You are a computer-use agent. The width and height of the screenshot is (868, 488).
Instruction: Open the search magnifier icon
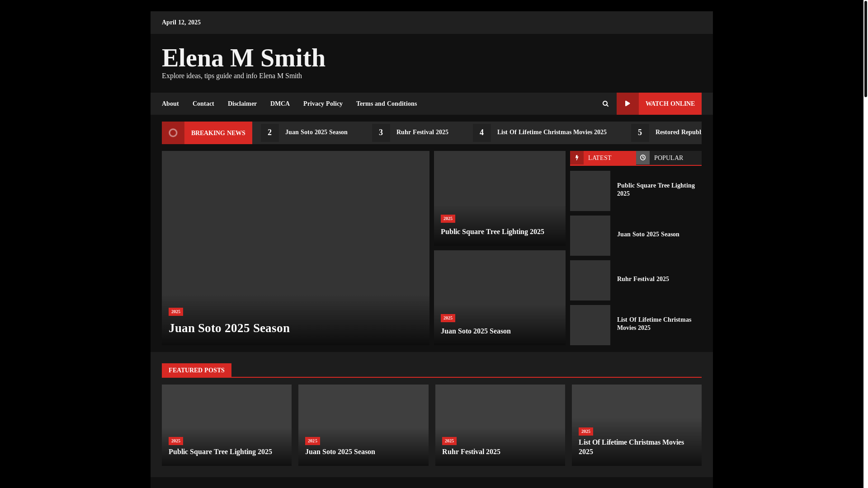605,104
